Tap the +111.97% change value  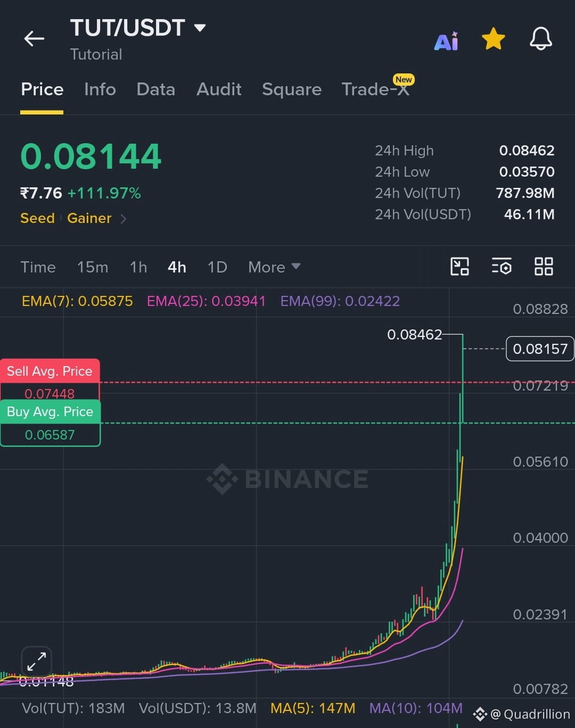click(104, 193)
